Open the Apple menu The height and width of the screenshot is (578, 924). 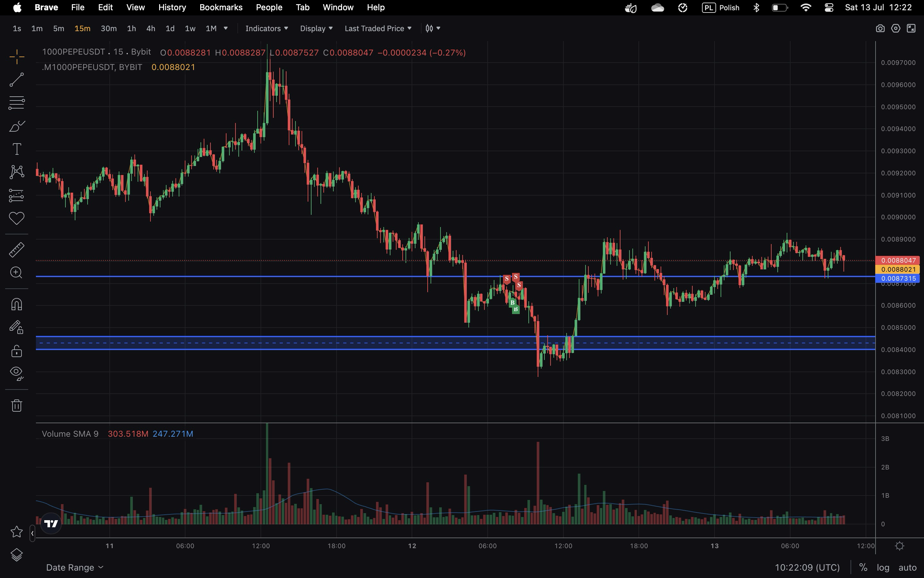tap(17, 7)
